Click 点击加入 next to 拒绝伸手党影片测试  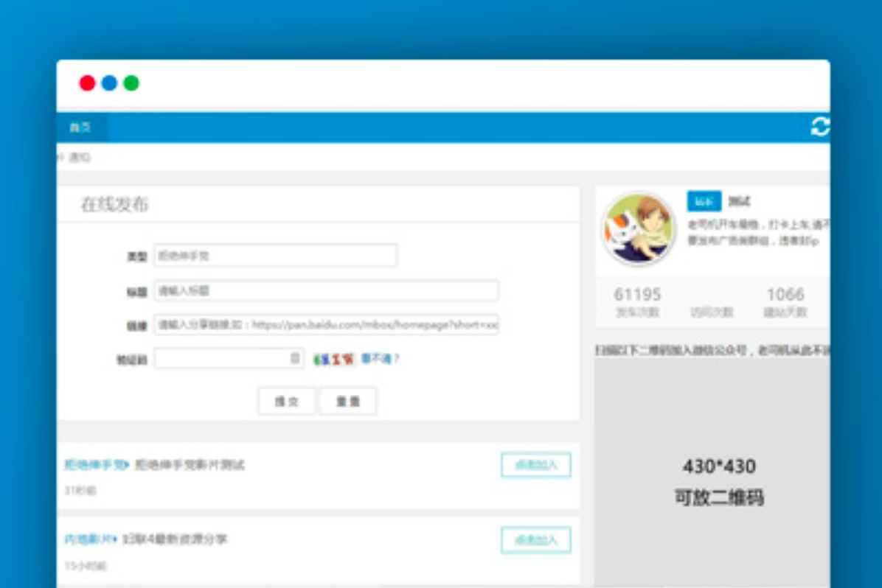pos(536,465)
